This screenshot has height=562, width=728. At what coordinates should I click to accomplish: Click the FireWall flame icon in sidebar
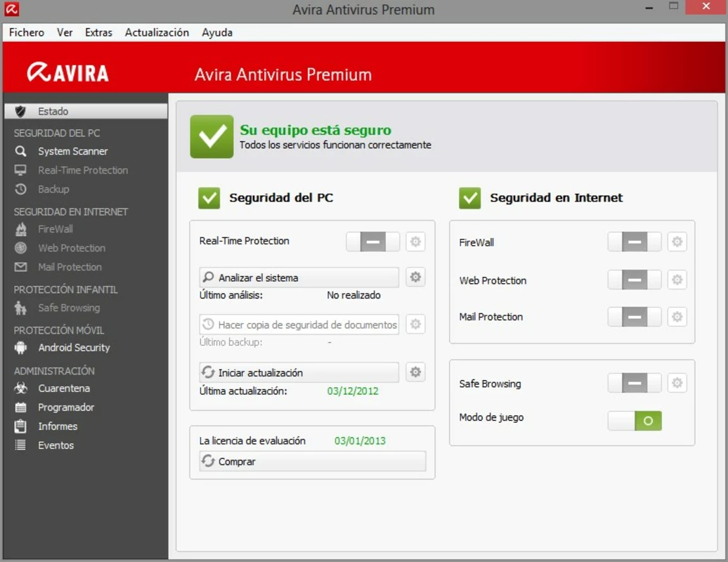[x=20, y=229]
